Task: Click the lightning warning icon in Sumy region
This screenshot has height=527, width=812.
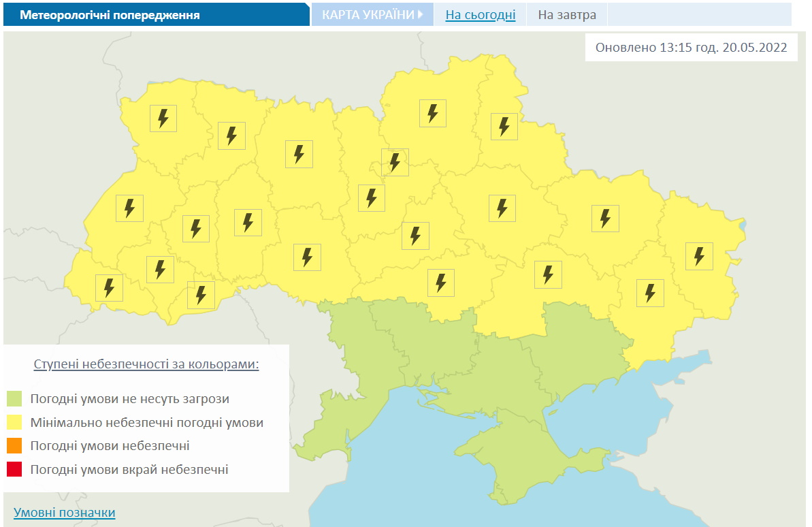Action: [x=504, y=127]
